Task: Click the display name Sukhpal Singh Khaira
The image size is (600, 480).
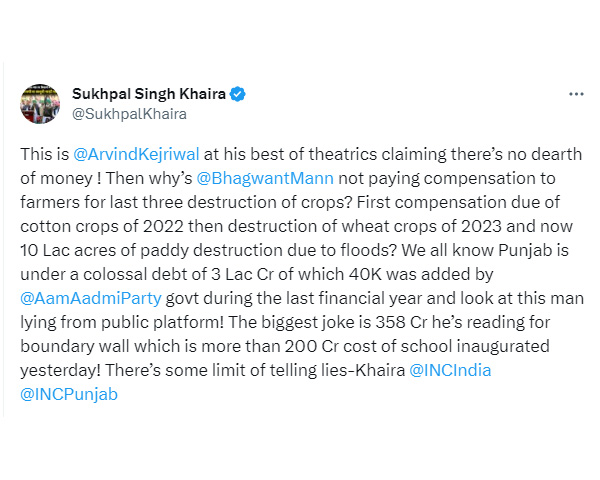Action: (149, 94)
